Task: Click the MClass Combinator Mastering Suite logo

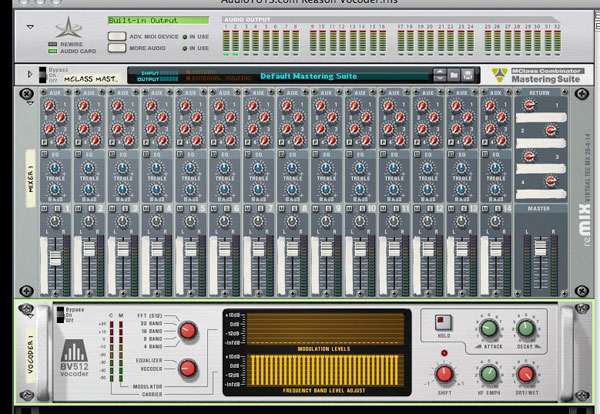Action: [x=536, y=75]
